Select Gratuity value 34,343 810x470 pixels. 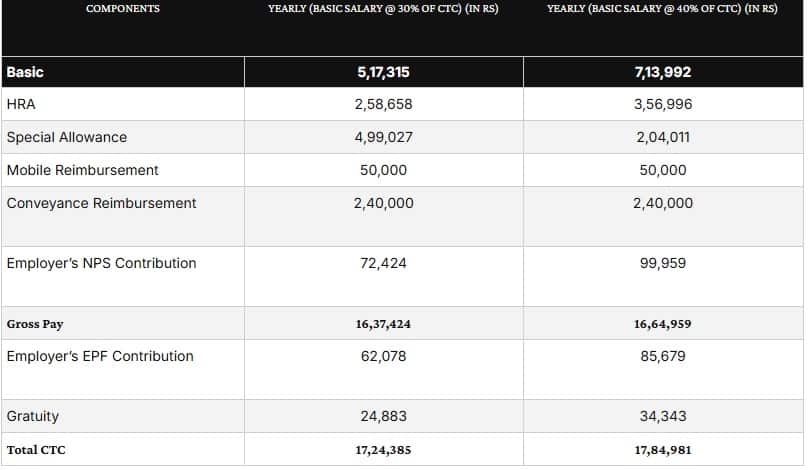(x=663, y=416)
